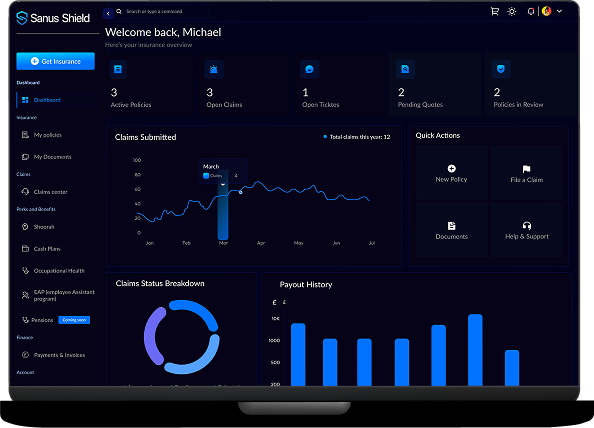594x428 pixels.
Task: Click the Claims Status Breakdown heading
Action: 160,283
